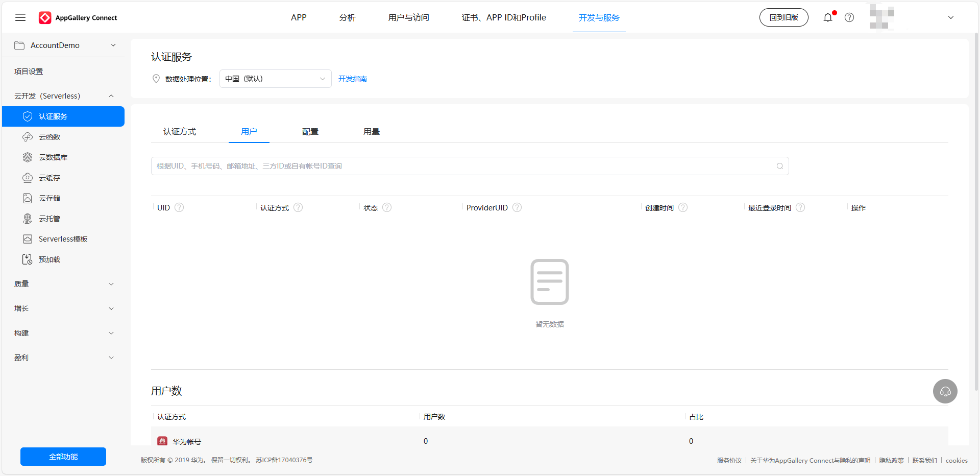Switch to the 用户 tab
Screen dimensions: 980x476
coord(249,132)
